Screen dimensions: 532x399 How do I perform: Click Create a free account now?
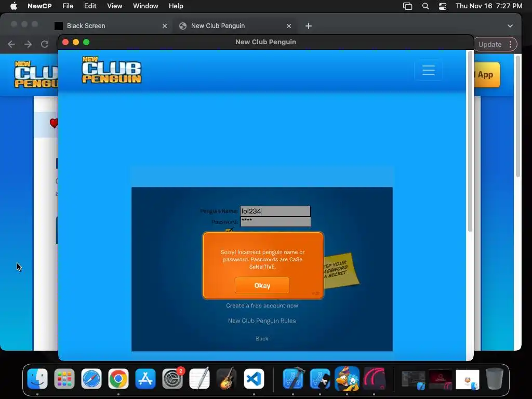262,305
